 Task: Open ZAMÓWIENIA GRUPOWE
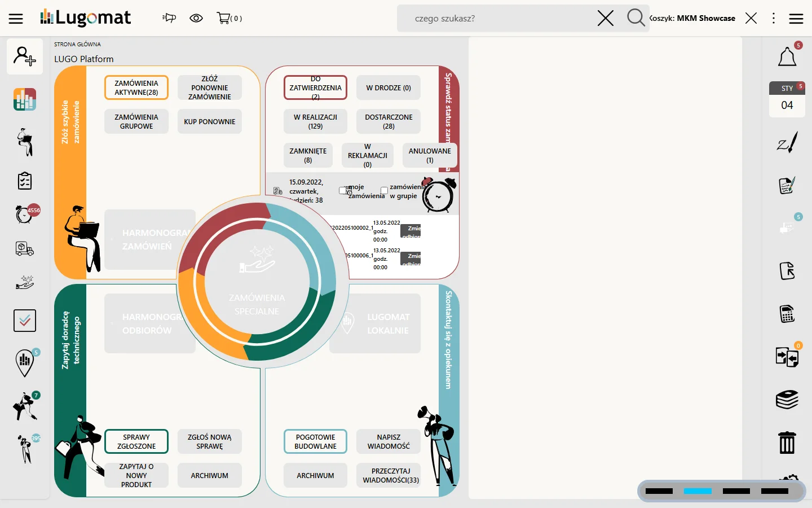pos(136,122)
